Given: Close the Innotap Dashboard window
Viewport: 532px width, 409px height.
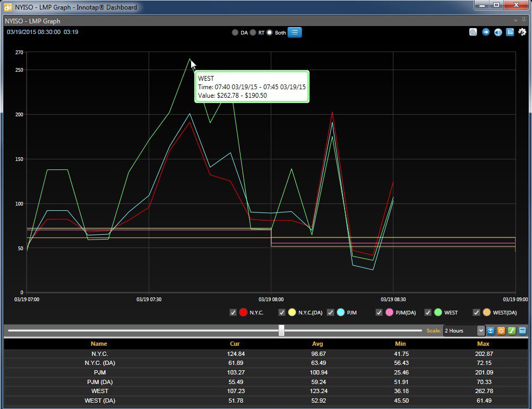Looking at the screenshot, I should [517, 5].
